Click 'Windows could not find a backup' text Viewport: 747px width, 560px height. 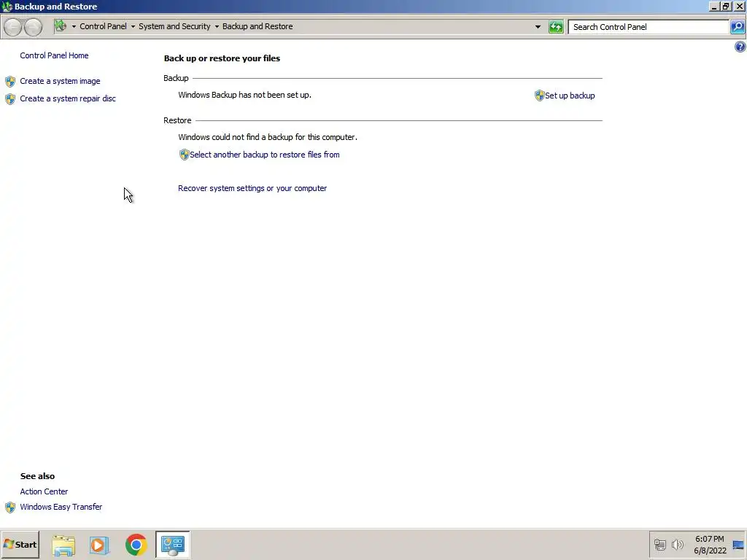click(x=268, y=137)
